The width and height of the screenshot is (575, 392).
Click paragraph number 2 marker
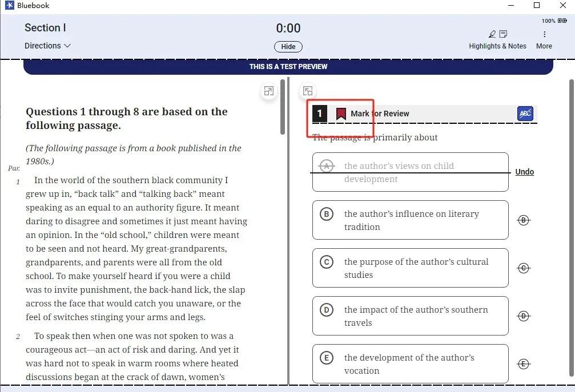click(x=18, y=336)
